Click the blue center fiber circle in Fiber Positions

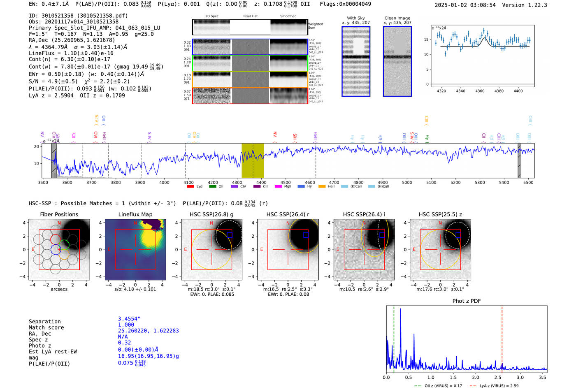coord(56,249)
